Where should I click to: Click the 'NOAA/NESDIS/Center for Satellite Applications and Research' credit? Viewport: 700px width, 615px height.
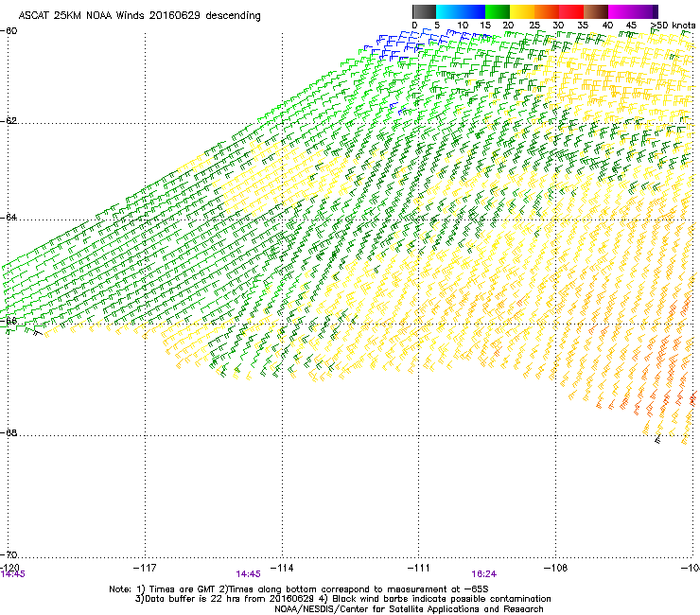(x=409, y=609)
